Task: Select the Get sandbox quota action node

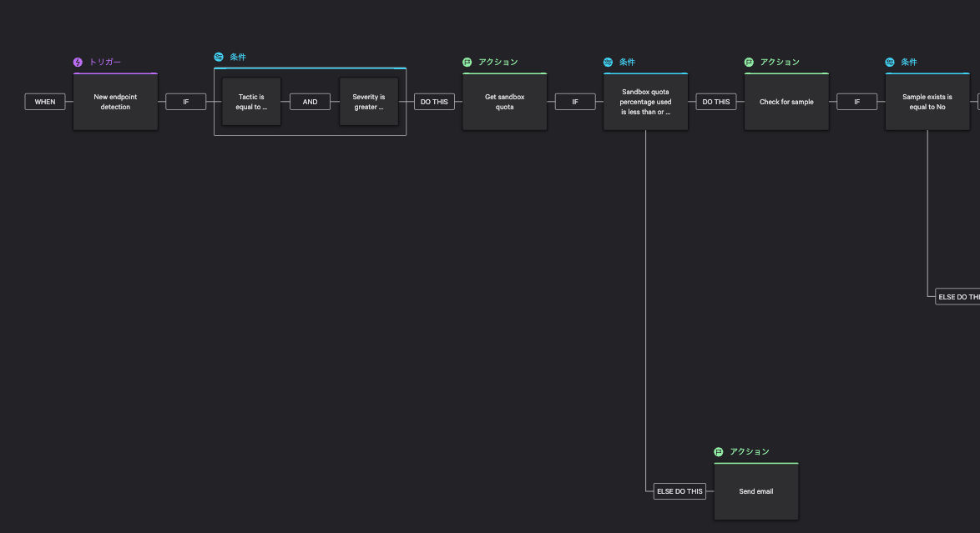Action: pos(504,102)
